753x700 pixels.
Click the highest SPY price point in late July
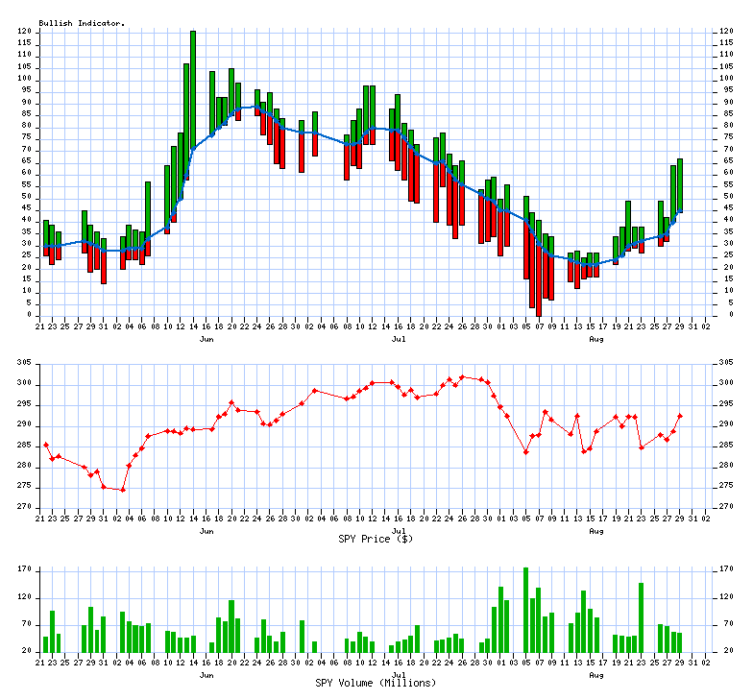tap(462, 377)
